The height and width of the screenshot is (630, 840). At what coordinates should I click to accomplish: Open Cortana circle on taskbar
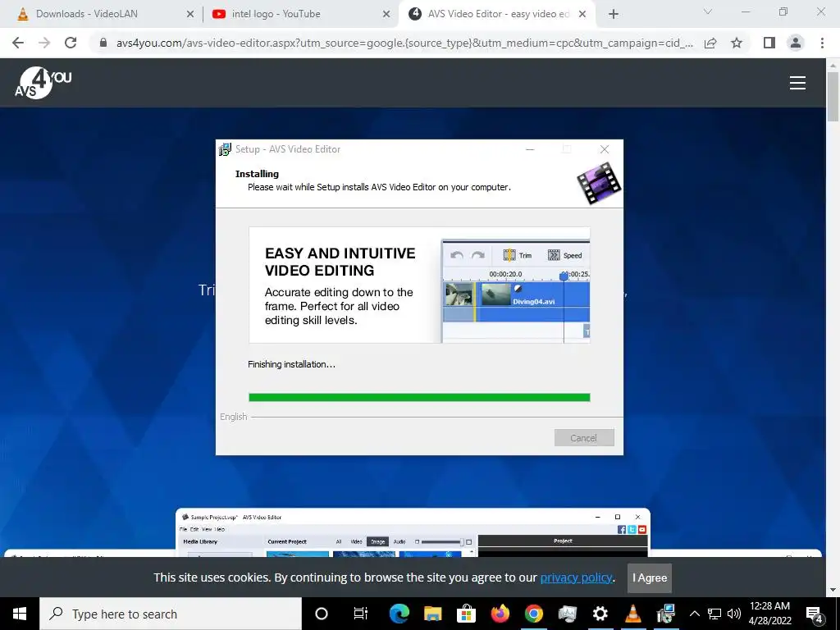click(322, 614)
